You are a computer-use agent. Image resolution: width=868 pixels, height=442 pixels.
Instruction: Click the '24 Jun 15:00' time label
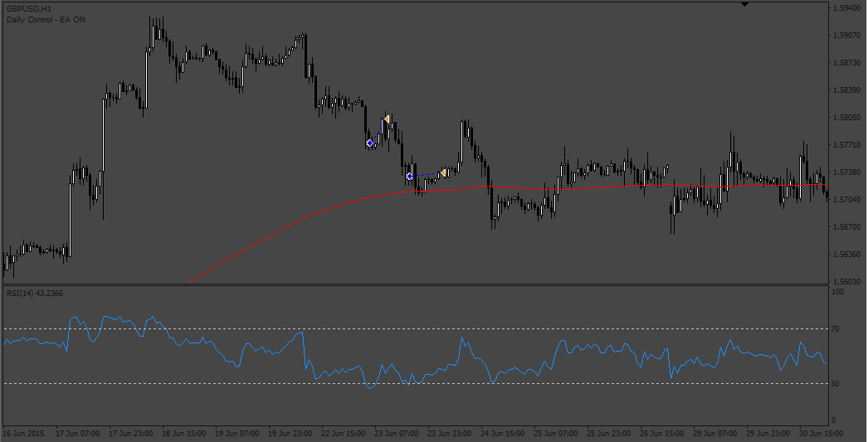point(503,434)
